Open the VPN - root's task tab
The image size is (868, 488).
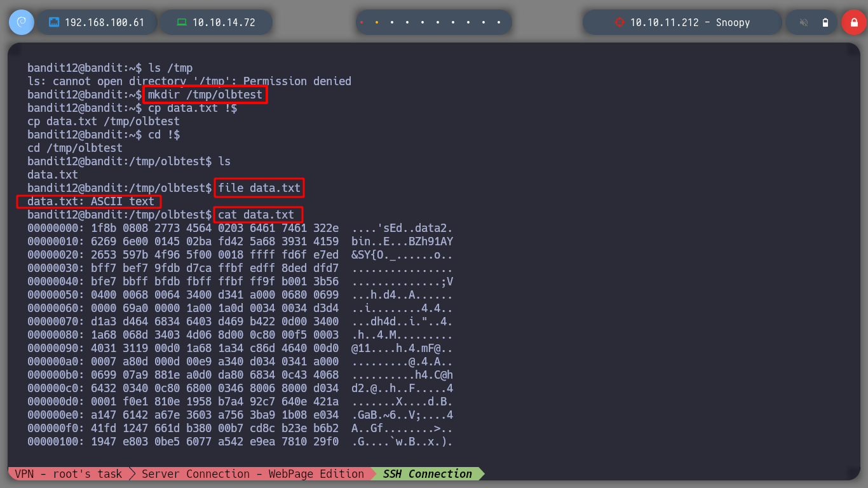[x=69, y=474]
